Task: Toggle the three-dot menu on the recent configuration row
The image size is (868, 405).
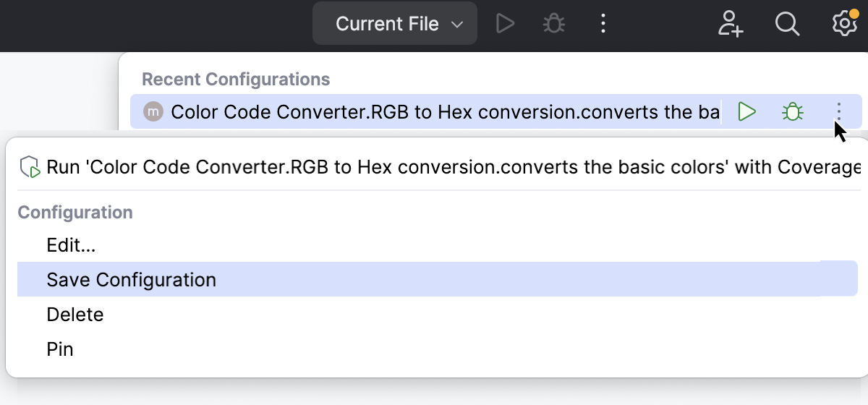Action: (838, 112)
